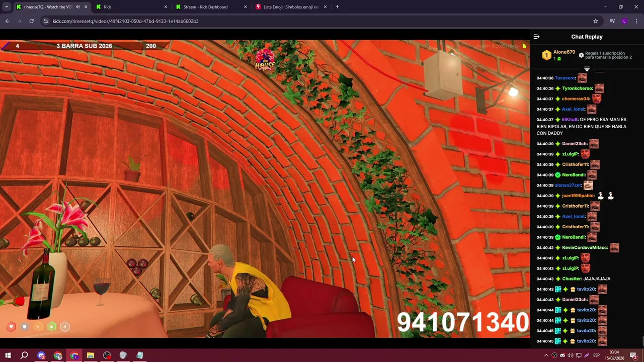Reload the Kick video page
Viewport: 644px width, 362px height.
coord(31,21)
